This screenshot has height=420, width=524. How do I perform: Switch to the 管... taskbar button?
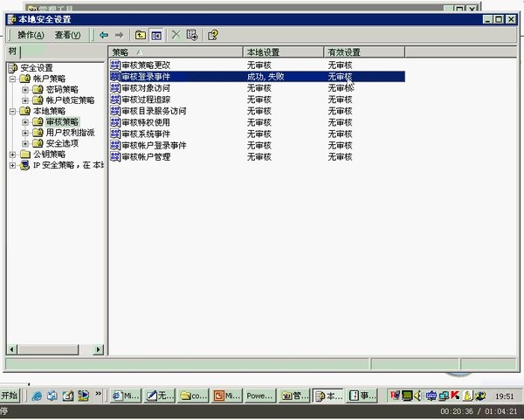pyautogui.click(x=294, y=396)
